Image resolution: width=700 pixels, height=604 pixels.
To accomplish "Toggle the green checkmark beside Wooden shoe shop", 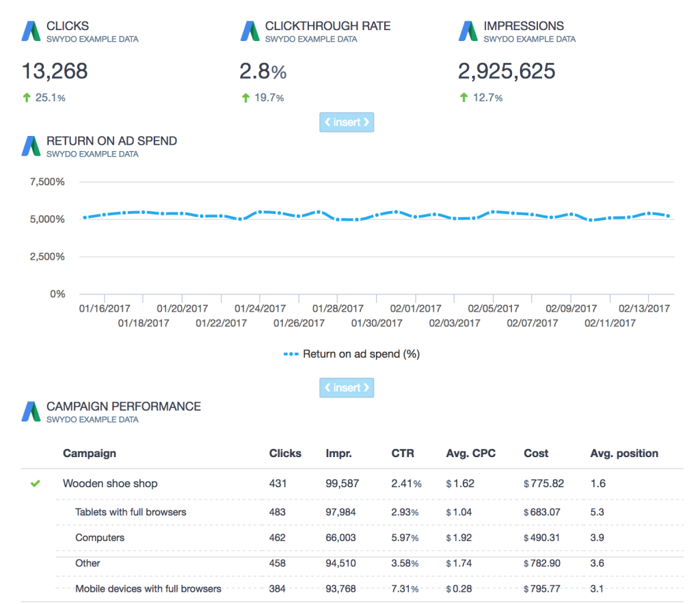I will tap(36, 484).
